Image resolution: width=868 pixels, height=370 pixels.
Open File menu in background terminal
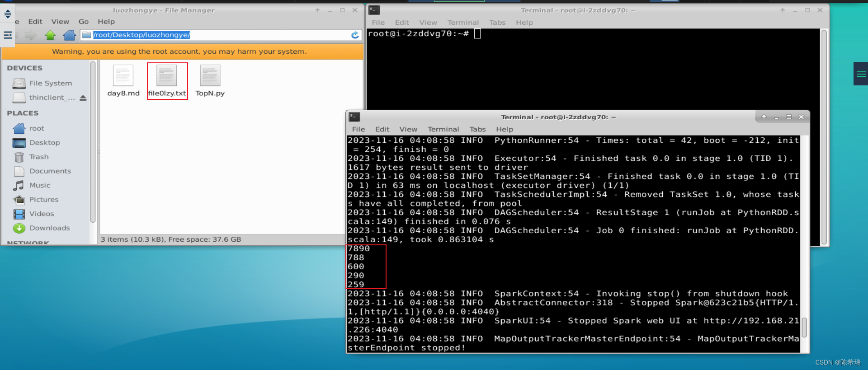click(378, 23)
